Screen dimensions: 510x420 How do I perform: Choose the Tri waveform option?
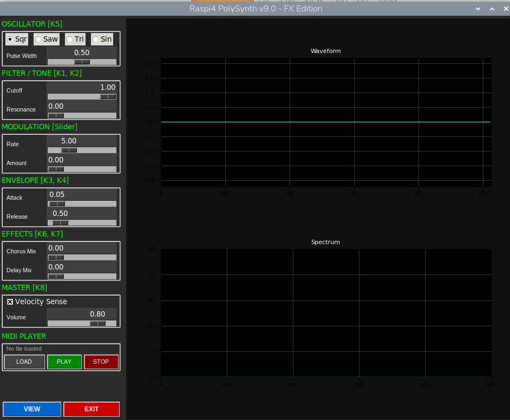point(75,39)
